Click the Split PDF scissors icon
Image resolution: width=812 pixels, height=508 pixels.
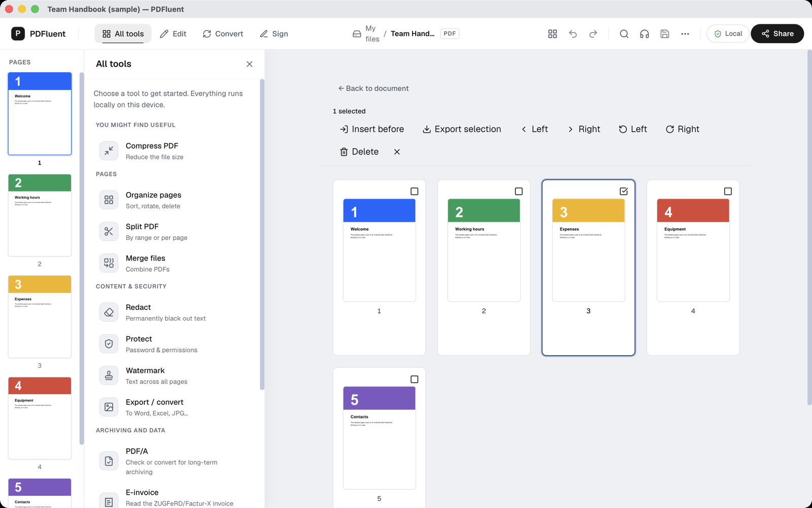pyautogui.click(x=109, y=232)
